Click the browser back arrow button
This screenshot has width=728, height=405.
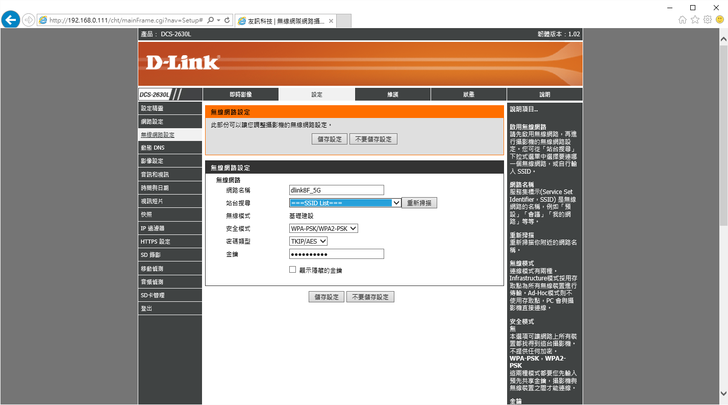pyautogui.click(x=11, y=20)
